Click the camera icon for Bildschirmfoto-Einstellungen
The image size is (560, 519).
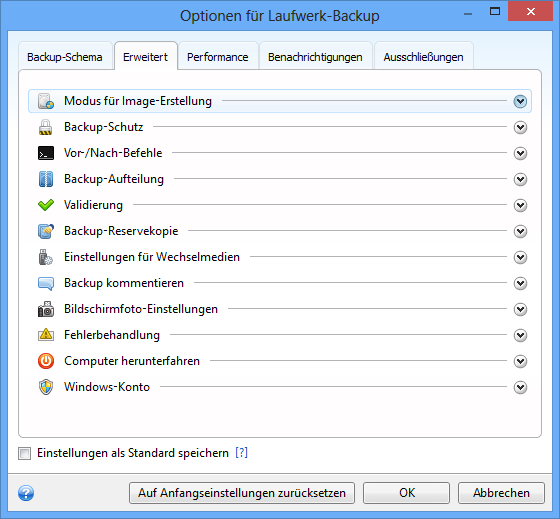(46, 309)
